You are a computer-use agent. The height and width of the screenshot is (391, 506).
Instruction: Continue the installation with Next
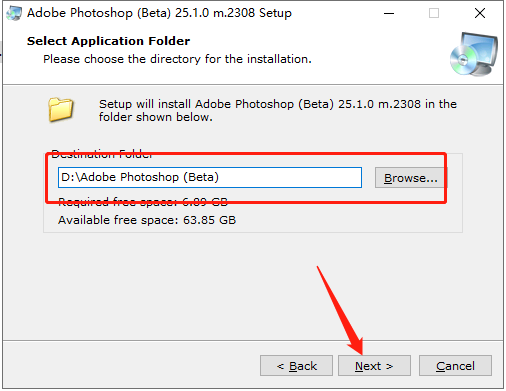[374, 366]
